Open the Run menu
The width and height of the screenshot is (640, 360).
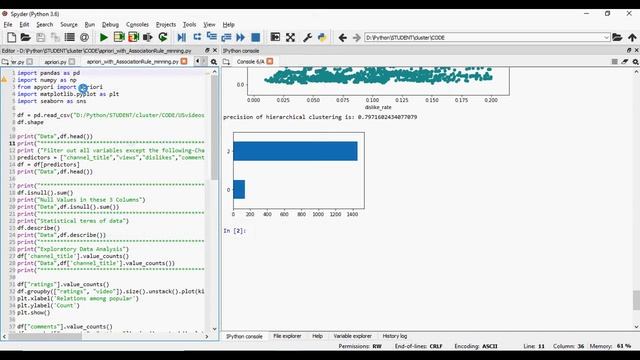click(89, 24)
